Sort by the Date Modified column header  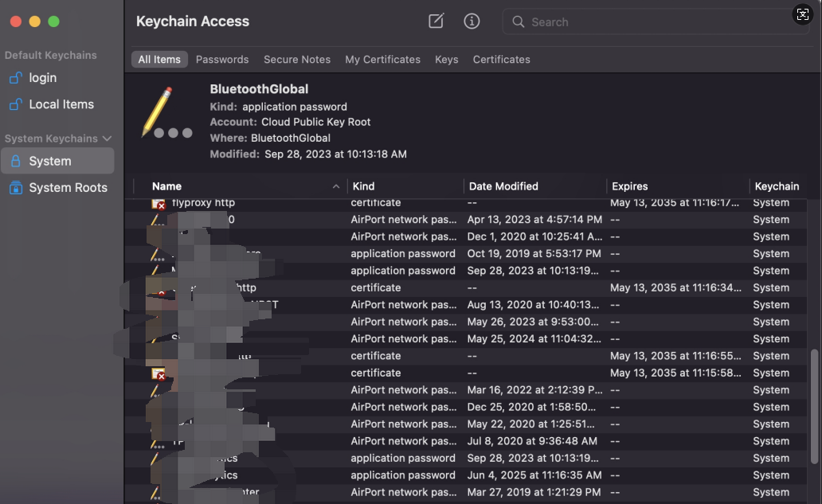pos(503,186)
